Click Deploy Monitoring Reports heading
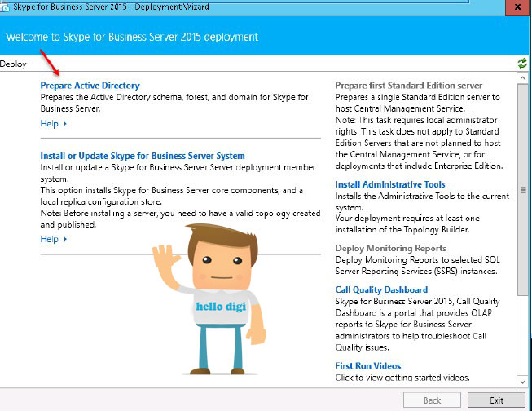Image resolution: width=532 pixels, height=411 pixels. point(391,248)
